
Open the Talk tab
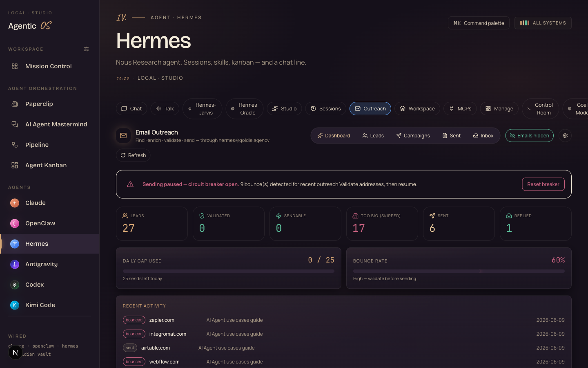(x=165, y=109)
